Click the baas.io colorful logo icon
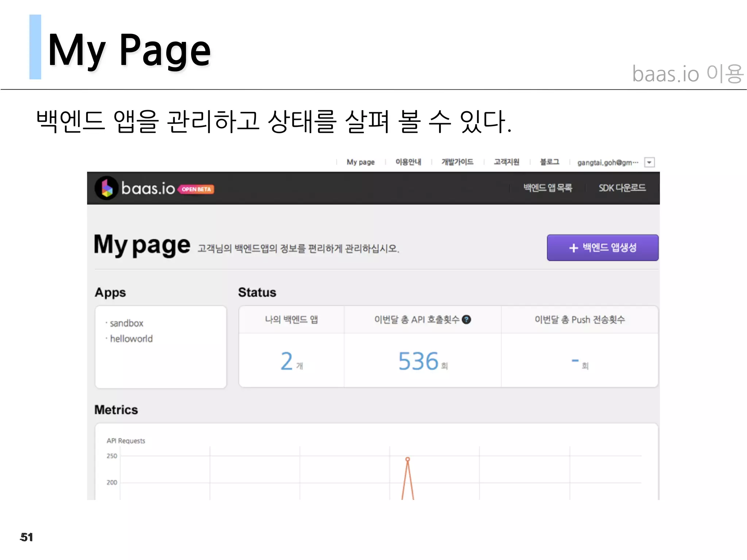The image size is (747, 560). point(107,188)
